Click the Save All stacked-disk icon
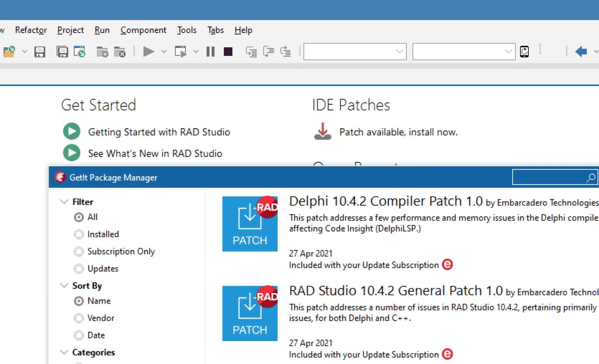The height and width of the screenshot is (364, 599). [x=62, y=52]
